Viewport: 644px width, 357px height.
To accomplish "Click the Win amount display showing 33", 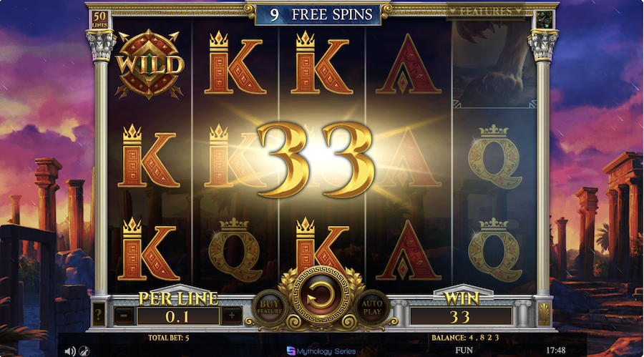I will tap(461, 316).
